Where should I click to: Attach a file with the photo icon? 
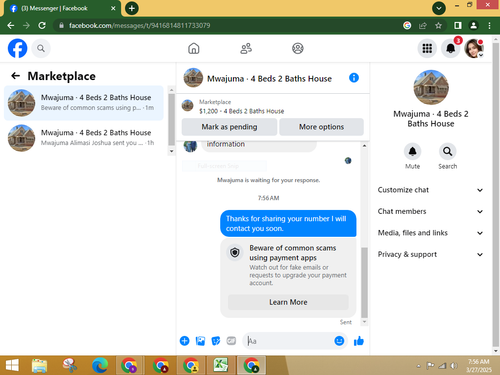point(200,341)
